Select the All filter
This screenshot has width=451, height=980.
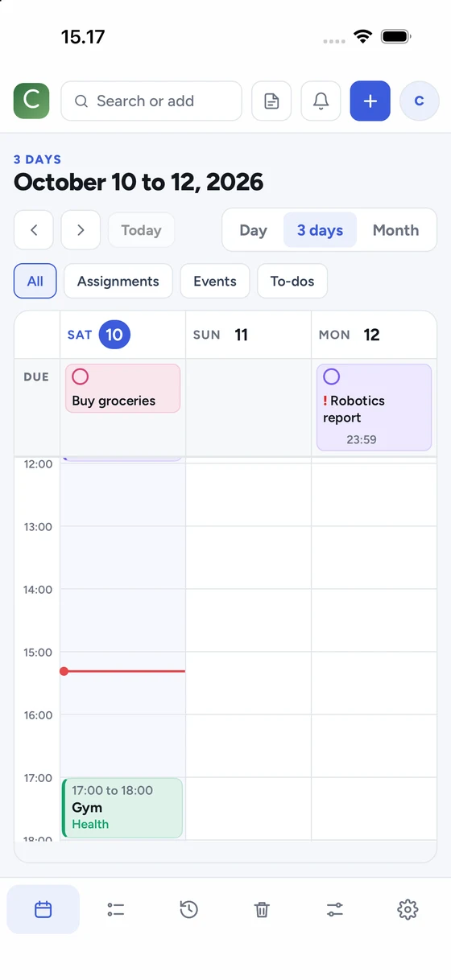[35, 281]
